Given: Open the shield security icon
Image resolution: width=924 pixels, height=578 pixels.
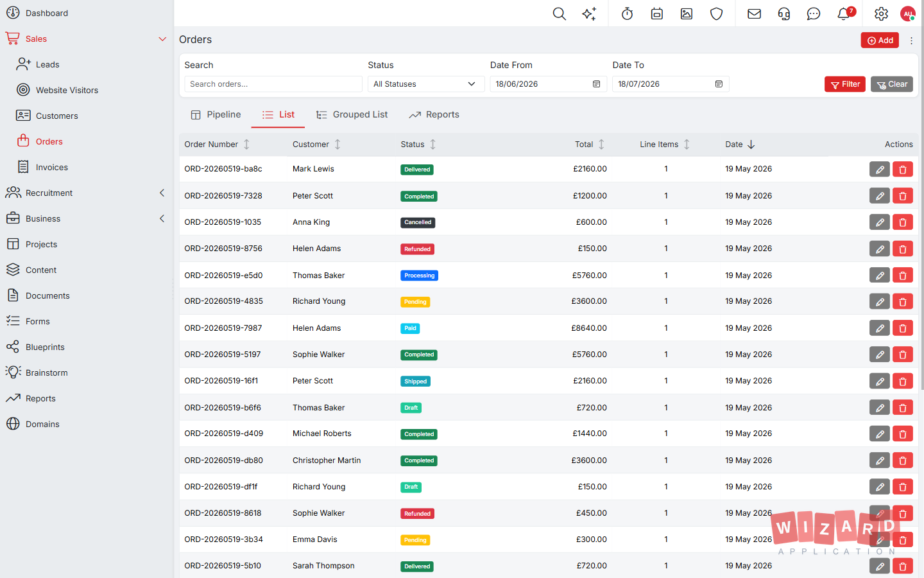Looking at the screenshot, I should 717,13.
